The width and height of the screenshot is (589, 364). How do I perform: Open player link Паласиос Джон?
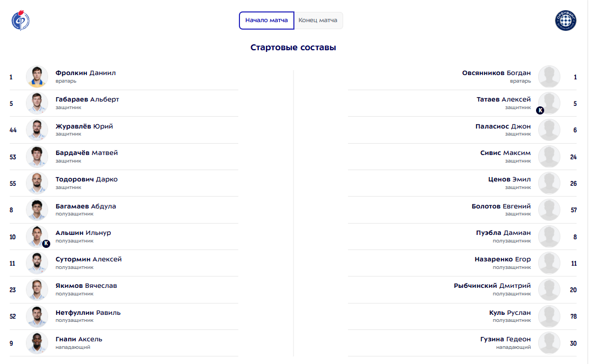(x=503, y=126)
